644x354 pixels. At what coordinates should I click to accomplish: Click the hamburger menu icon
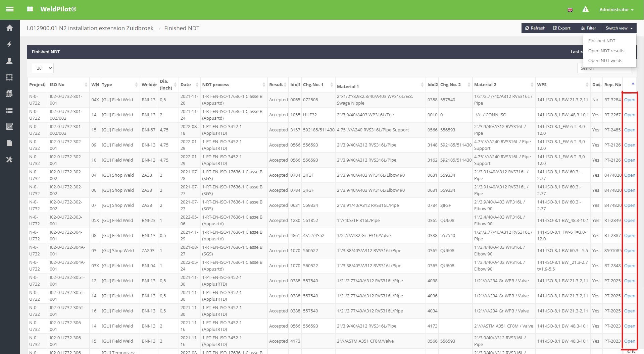[10, 9]
